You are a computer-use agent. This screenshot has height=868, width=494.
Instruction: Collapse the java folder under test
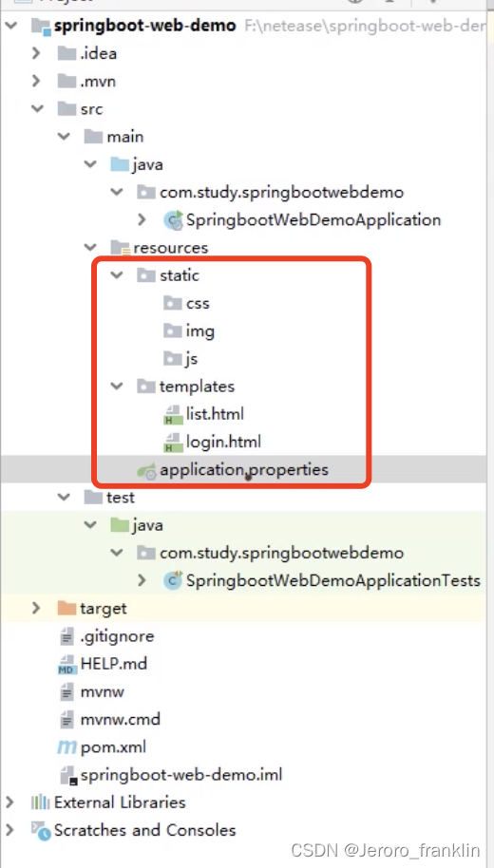pos(90,525)
